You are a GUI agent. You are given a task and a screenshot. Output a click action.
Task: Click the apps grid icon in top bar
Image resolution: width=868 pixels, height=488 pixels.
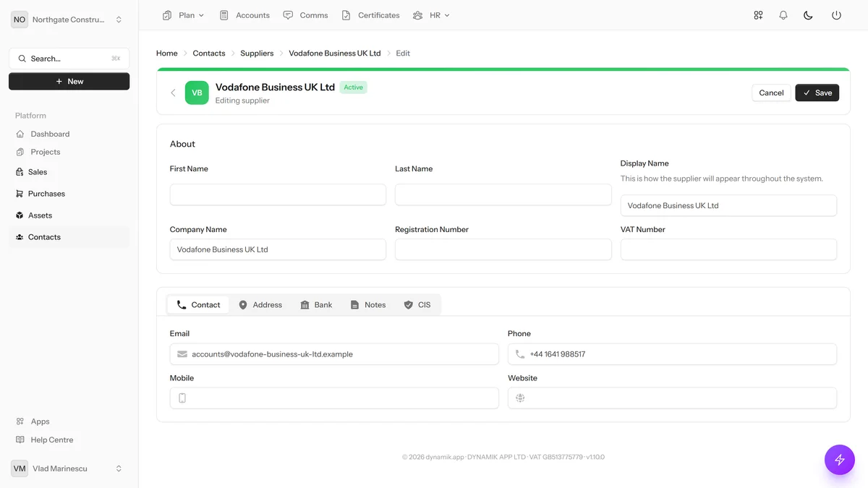click(x=758, y=15)
